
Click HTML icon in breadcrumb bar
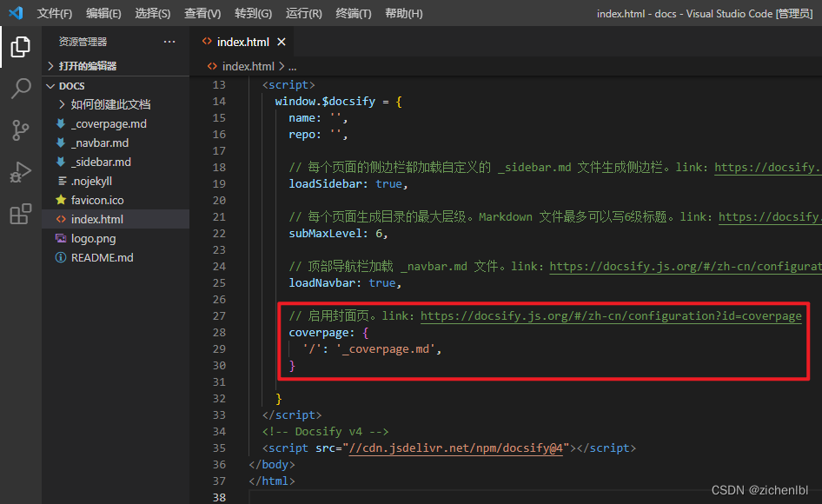click(212, 66)
